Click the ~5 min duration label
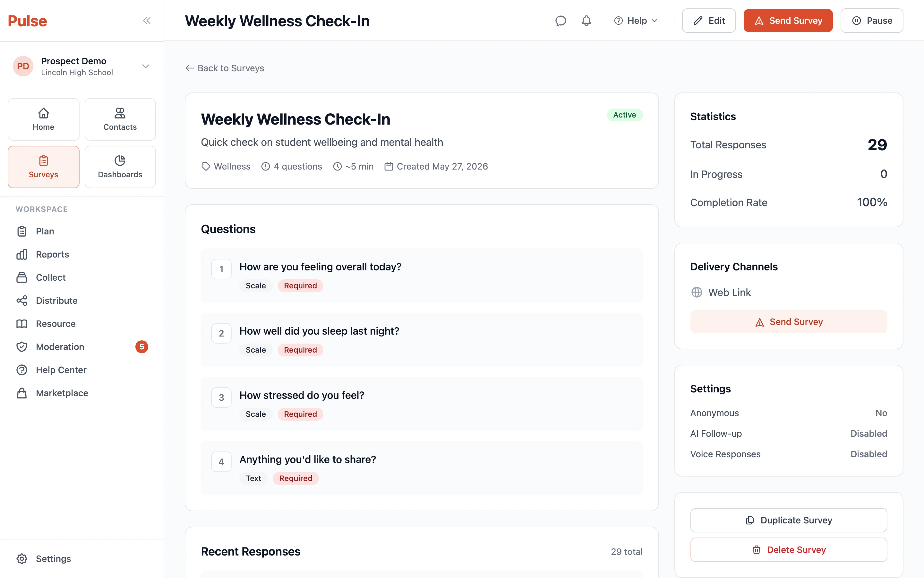Image resolution: width=924 pixels, height=578 pixels. pyautogui.click(x=353, y=166)
